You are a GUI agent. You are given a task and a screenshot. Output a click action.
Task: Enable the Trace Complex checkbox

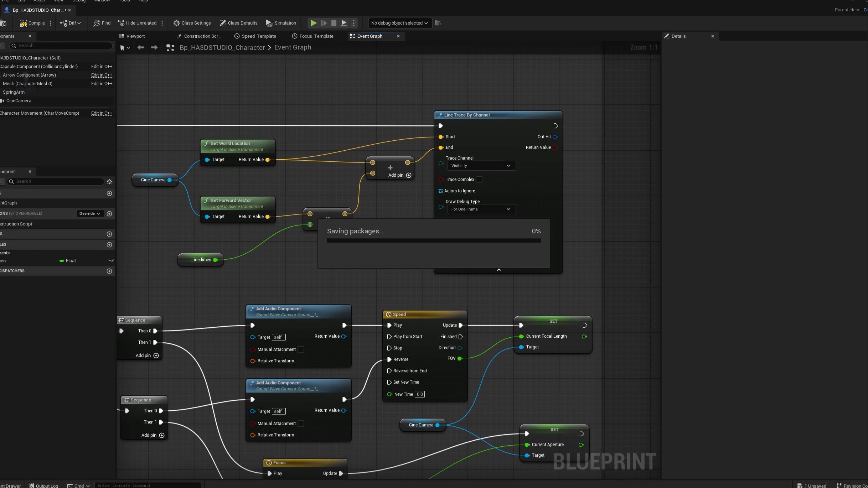479,180
